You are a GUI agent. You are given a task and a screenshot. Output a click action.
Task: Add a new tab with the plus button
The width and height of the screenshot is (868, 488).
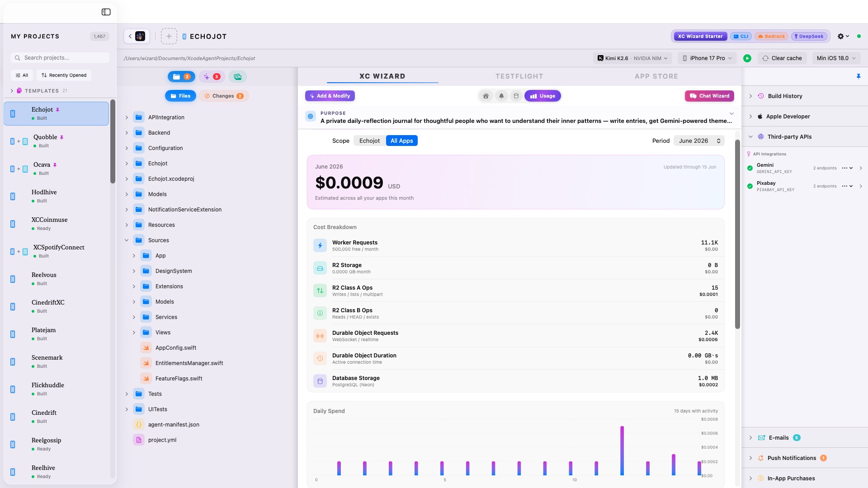[169, 36]
